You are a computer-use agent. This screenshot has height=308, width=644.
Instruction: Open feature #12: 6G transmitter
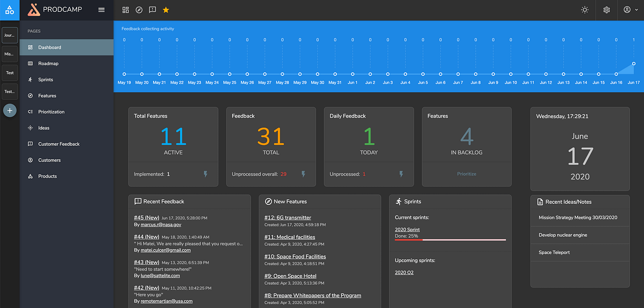288,218
